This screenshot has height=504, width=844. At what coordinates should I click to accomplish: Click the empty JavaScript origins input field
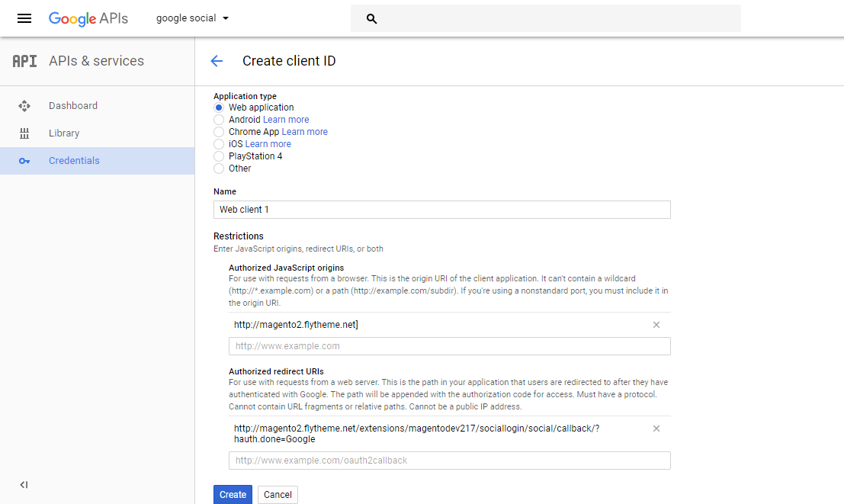tap(450, 346)
